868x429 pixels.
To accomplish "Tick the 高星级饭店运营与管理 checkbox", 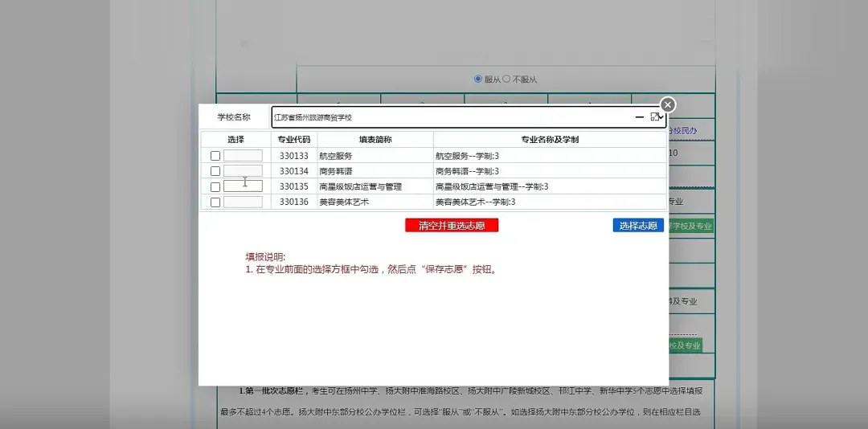I will coord(215,187).
